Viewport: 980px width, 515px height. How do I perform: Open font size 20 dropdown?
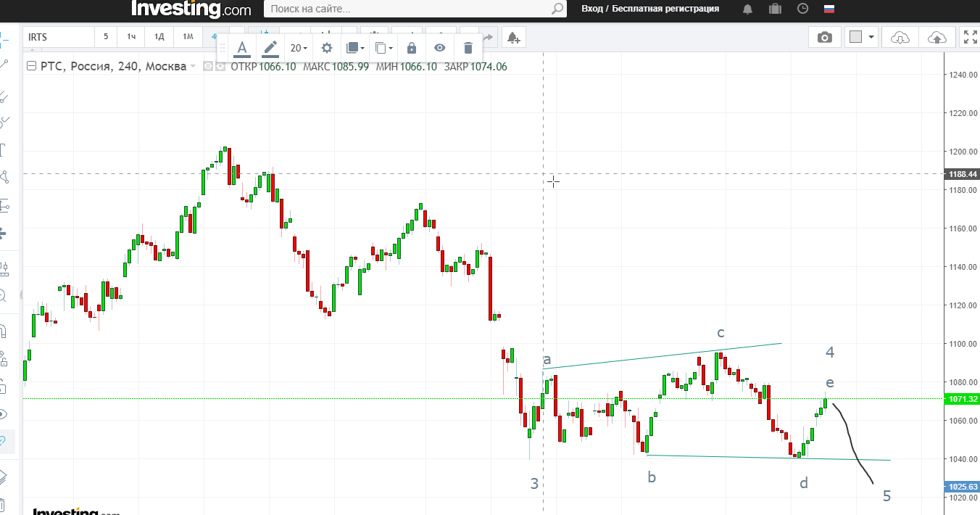pos(299,48)
